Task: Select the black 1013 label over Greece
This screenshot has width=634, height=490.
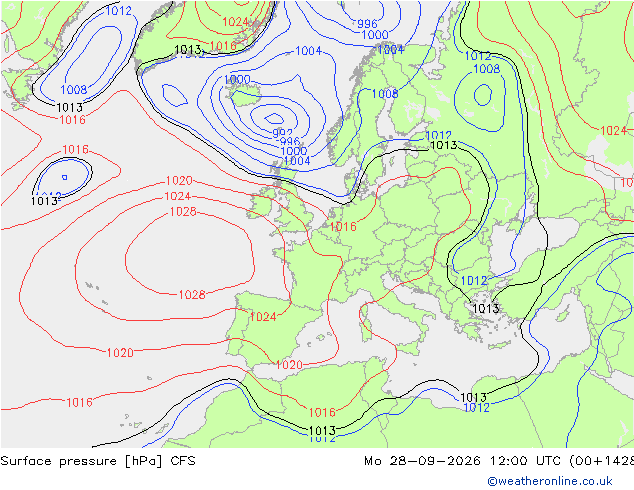Action: point(486,309)
